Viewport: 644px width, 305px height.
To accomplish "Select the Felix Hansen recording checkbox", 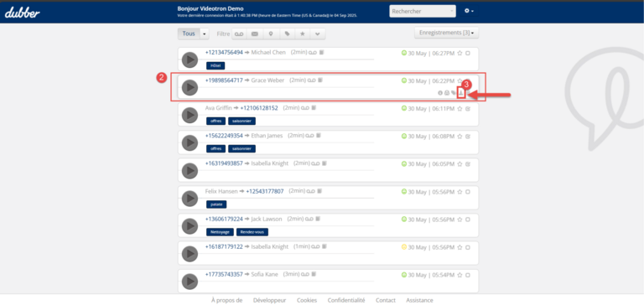I will (468, 192).
